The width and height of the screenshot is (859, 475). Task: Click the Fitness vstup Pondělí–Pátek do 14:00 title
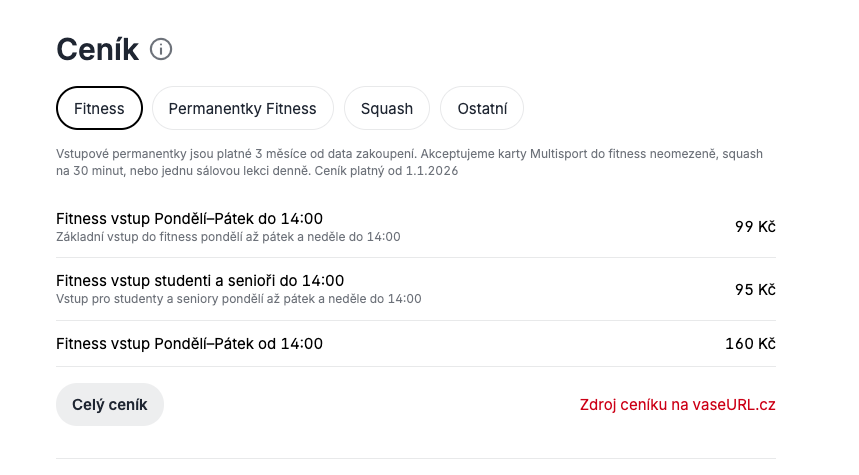point(189,219)
